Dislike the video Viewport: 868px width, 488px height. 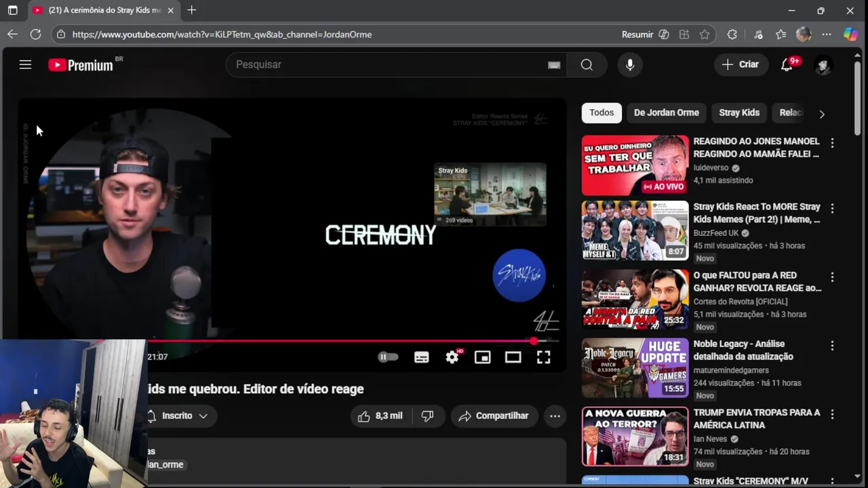tap(427, 416)
